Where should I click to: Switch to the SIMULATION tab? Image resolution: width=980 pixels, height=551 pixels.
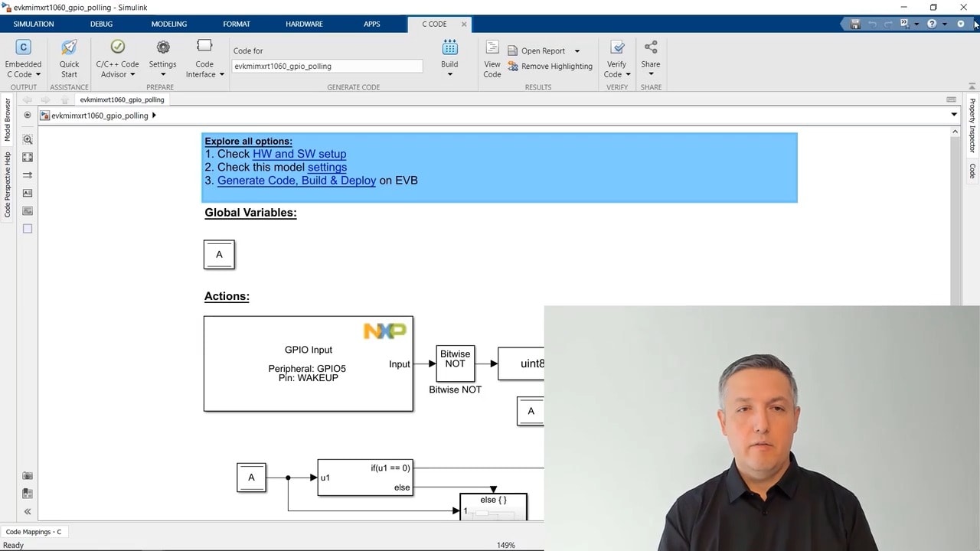pos(34,24)
